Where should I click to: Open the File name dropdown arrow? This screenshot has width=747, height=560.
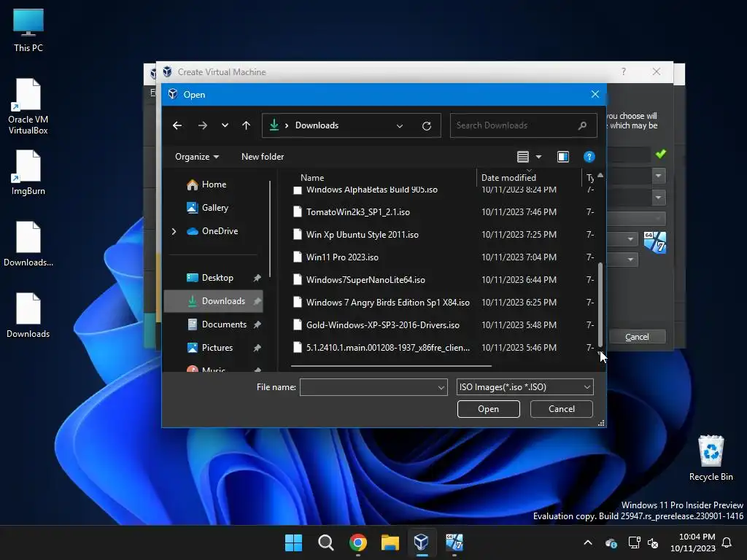[x=441, y=388]
